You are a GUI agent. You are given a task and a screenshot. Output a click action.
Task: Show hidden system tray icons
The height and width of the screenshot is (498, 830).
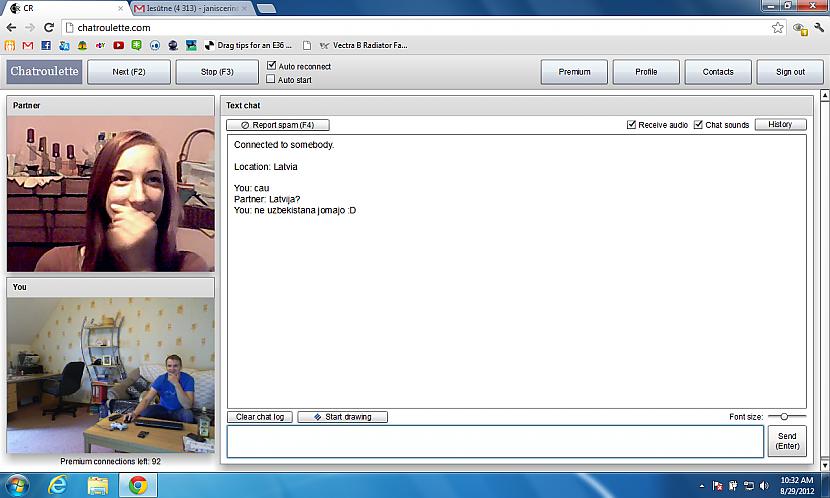[x=701, y=486]
